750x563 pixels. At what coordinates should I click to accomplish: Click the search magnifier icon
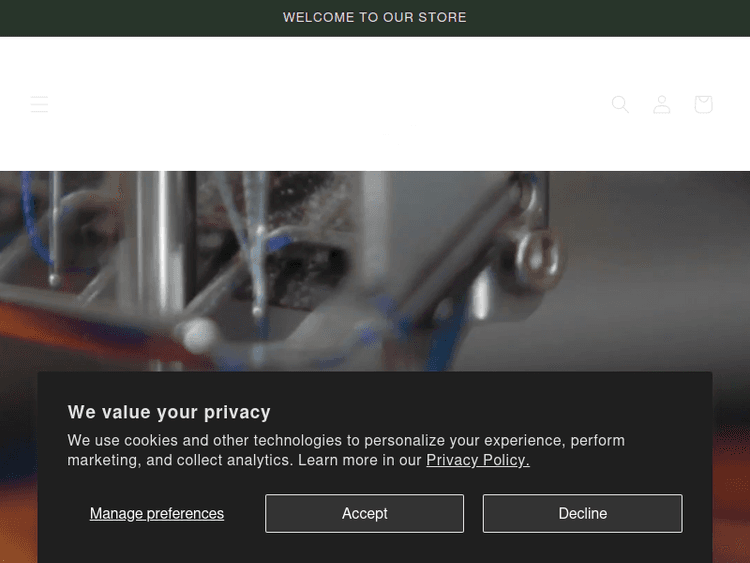coord(620,104)
